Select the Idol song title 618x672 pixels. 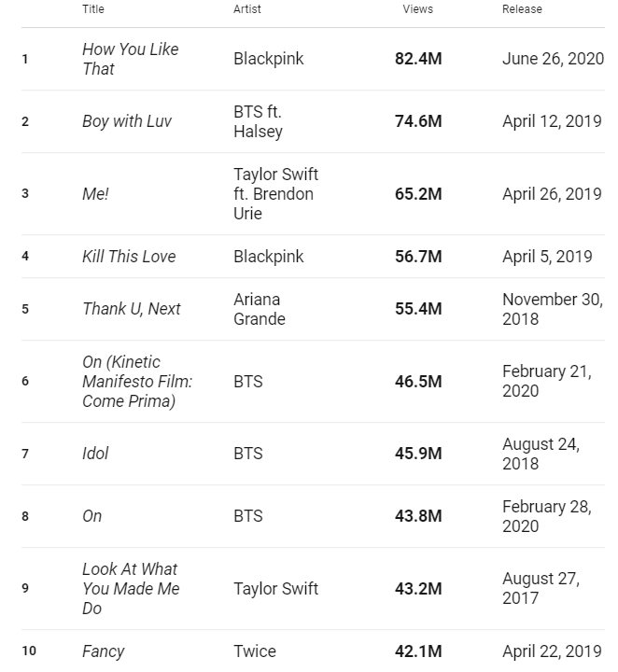95,454
